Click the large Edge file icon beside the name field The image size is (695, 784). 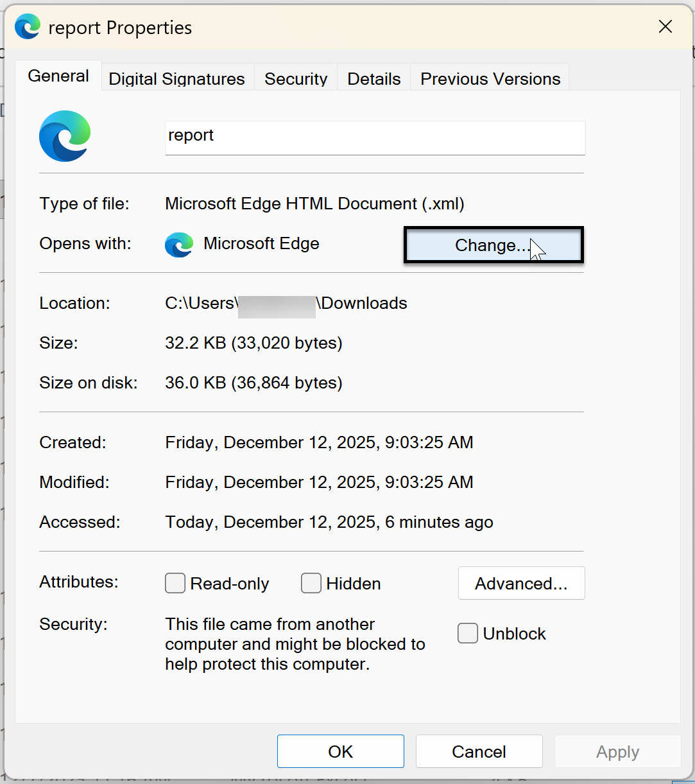tap(65, 135)
